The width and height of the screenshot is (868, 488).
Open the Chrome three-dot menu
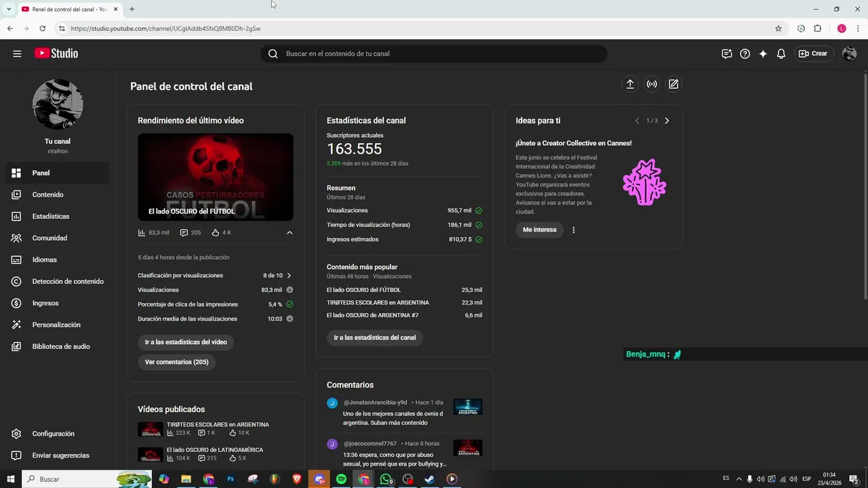(859, 28)
